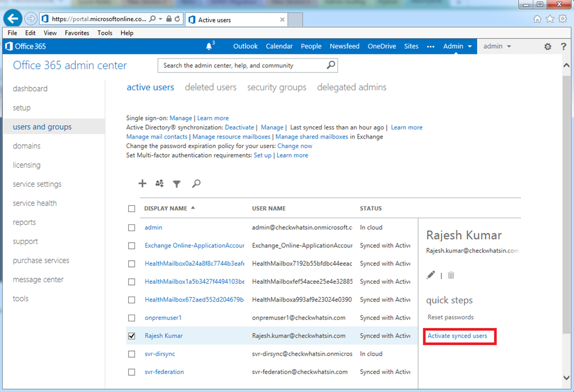Check the Exchange Online-ApplicationAccount row checkbox
This screenshot has width=574, height=392.
(132, 246)
